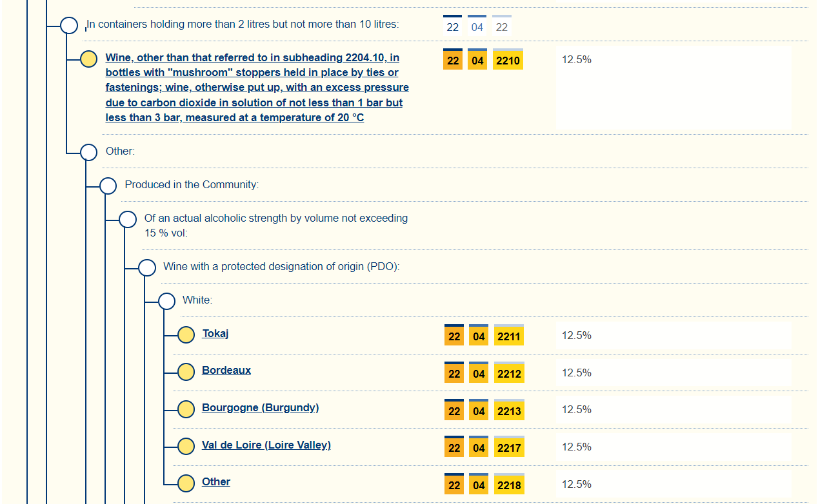
Task: Collapse the White branch node
Action: click(166, 301)
